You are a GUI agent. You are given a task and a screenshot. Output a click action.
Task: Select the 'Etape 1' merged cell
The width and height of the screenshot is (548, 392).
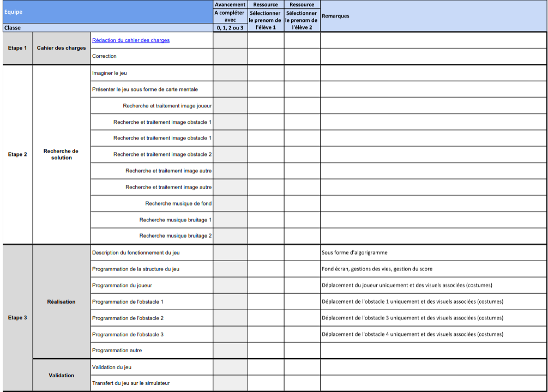[17, 48]
